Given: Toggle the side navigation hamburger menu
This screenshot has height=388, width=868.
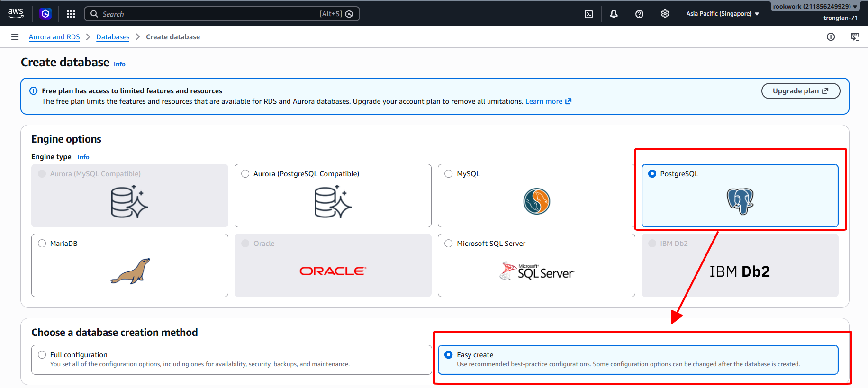Looking at the screenshot, I should coord(15,37).
